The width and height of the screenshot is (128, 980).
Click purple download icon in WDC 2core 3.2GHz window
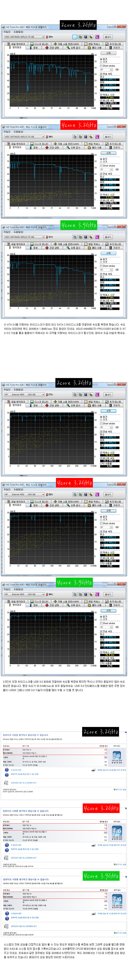pyautogui.click(x=97, y=37)
